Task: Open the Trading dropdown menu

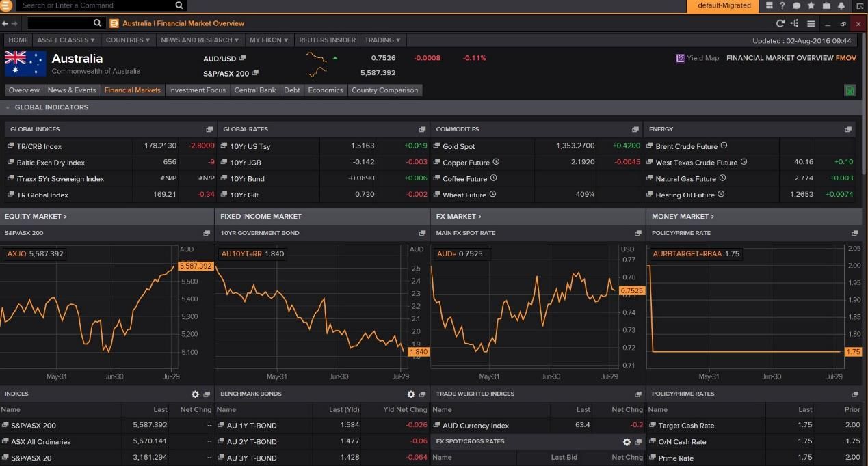Action: 382,40
